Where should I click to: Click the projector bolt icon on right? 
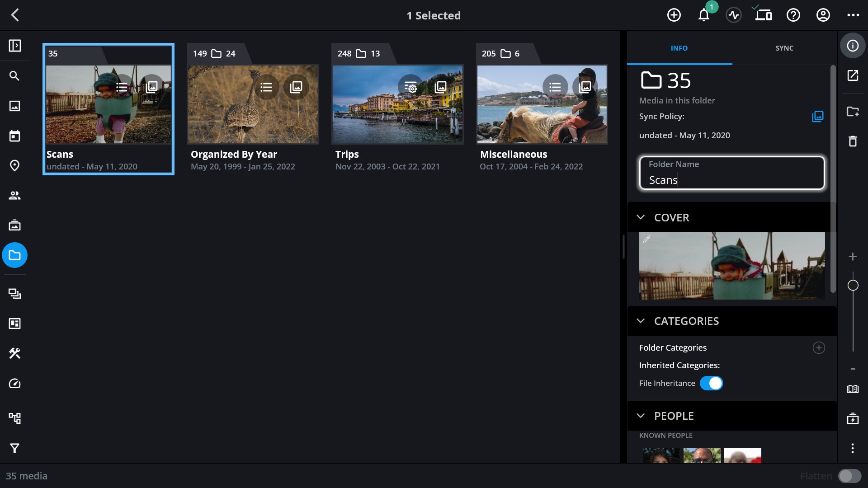pos(853,418)
